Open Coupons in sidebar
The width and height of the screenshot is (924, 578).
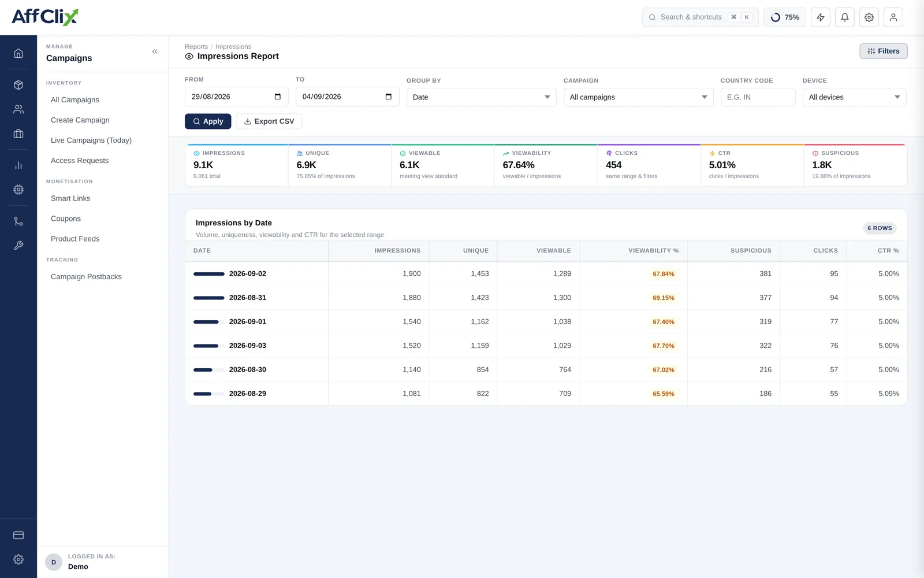(x=66, y=218)
